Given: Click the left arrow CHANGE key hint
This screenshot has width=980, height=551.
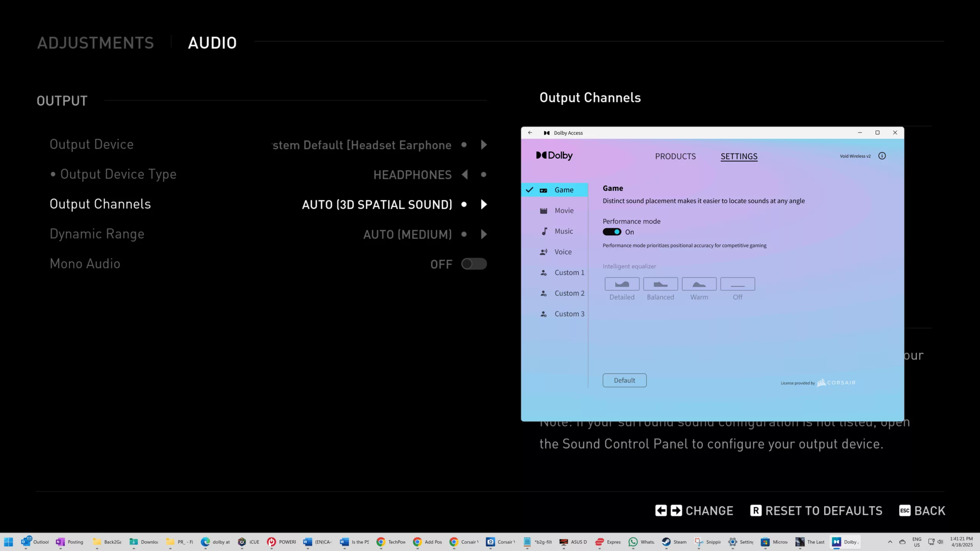Looking at the screenshot, I should 661,510.
